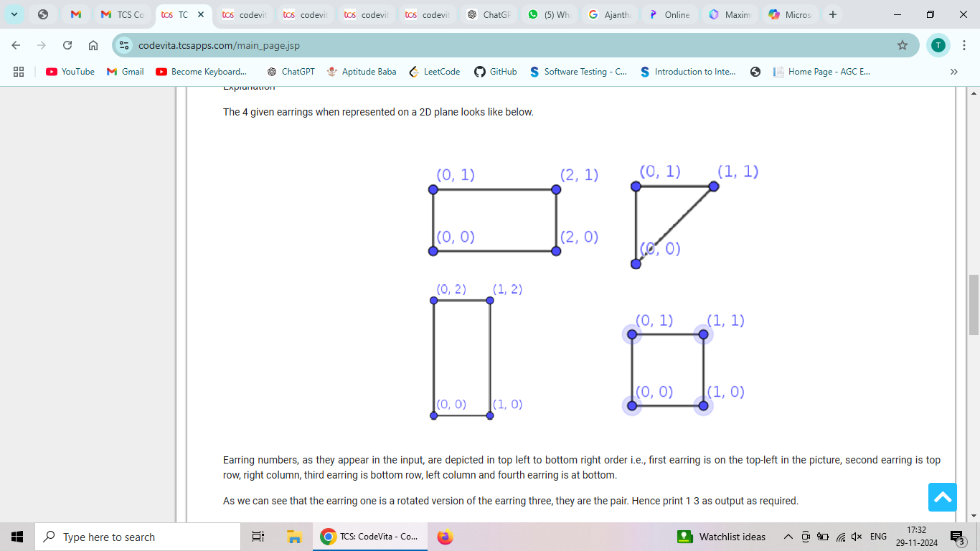
Task: Switch to the first Gmail pinned tab
Action: 76,14
